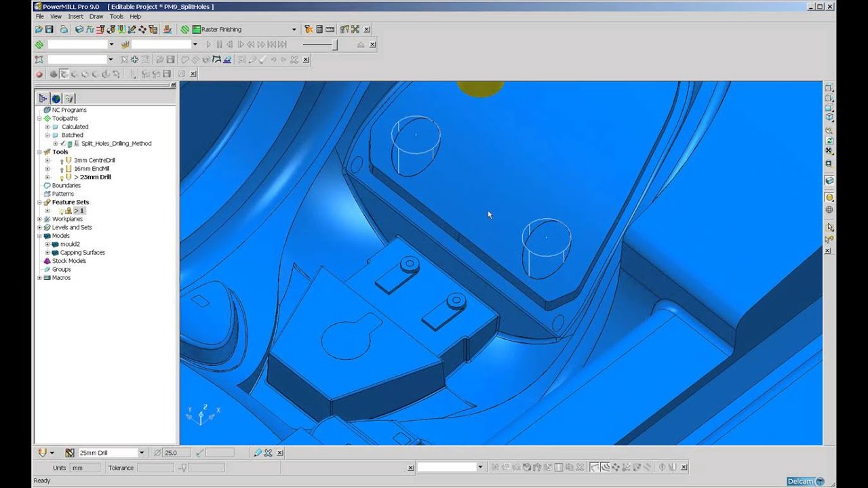Click the simulation pause button
868x488 pixels.
[x=219, y=45]
